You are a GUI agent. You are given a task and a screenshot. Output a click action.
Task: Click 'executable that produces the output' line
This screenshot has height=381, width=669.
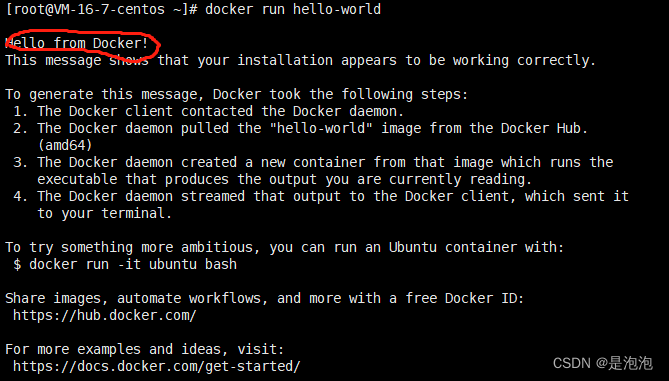[285, 180]
